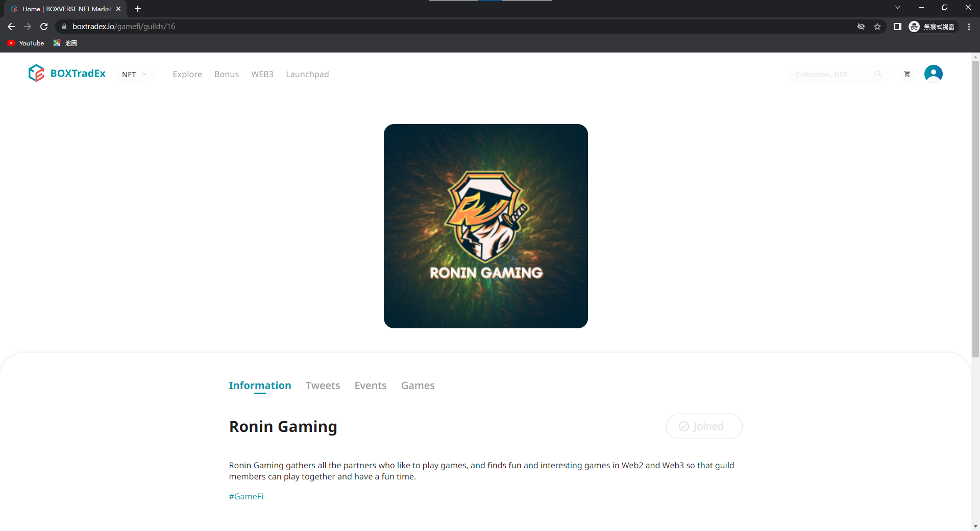Expand the NFT dropdown selector
The height and width of the screenshot is (531, 980).
point(134,75)
